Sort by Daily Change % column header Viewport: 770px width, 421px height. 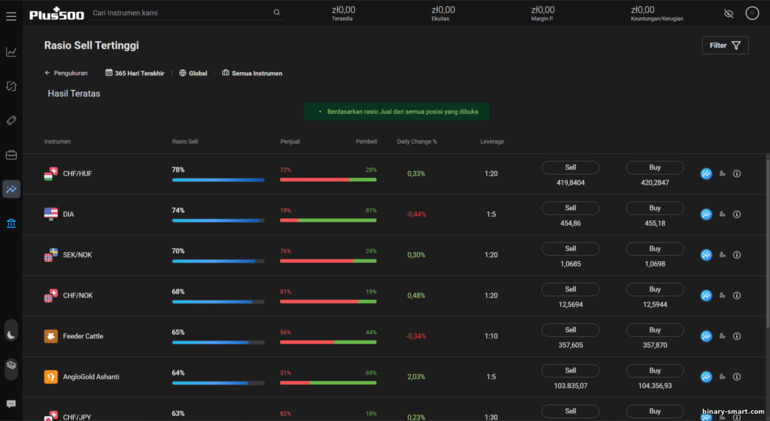coord(416,141)
